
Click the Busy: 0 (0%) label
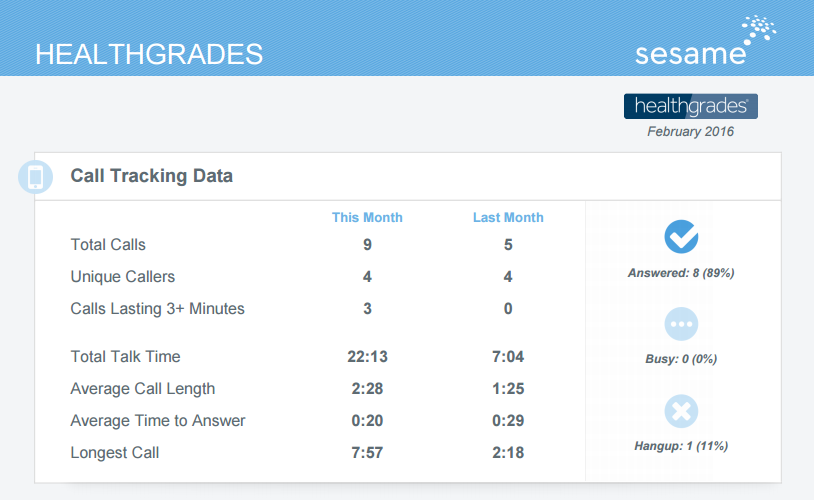click(681, 359)
